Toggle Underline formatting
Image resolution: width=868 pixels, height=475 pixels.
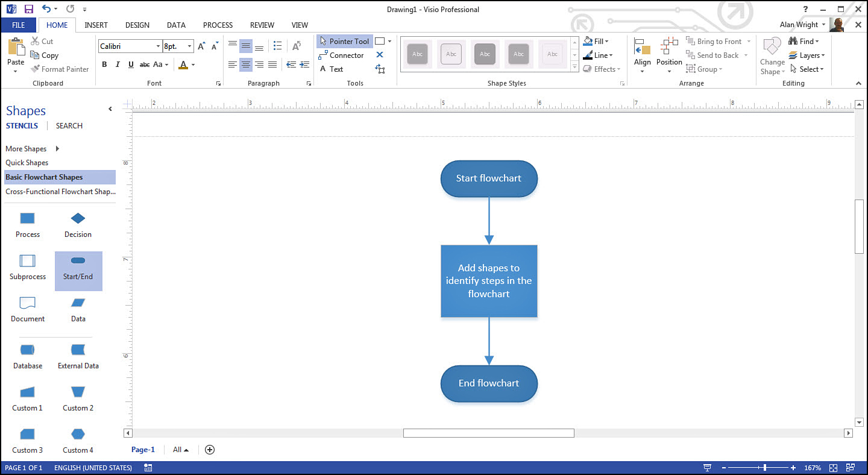pyautogui.click(x=131, y=64)
